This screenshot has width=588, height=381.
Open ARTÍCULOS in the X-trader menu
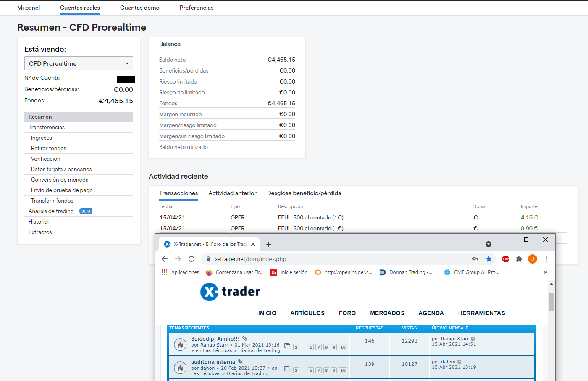(x=307, y=313)
